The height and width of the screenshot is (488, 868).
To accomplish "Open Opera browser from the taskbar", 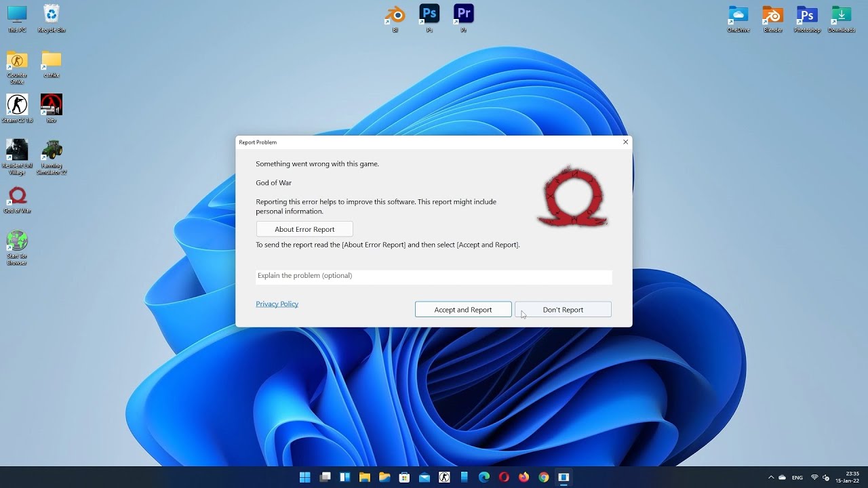I will 504,477.
